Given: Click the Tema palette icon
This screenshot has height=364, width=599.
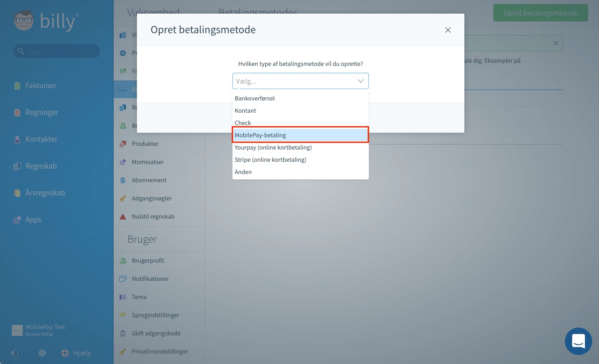Looking at the screenshot, I should [123, 297].
